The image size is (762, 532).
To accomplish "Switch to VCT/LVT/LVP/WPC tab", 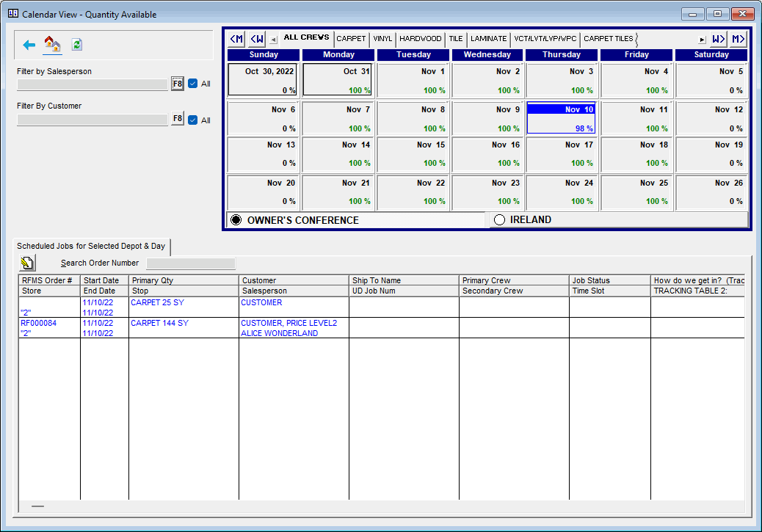I will 545,39.
